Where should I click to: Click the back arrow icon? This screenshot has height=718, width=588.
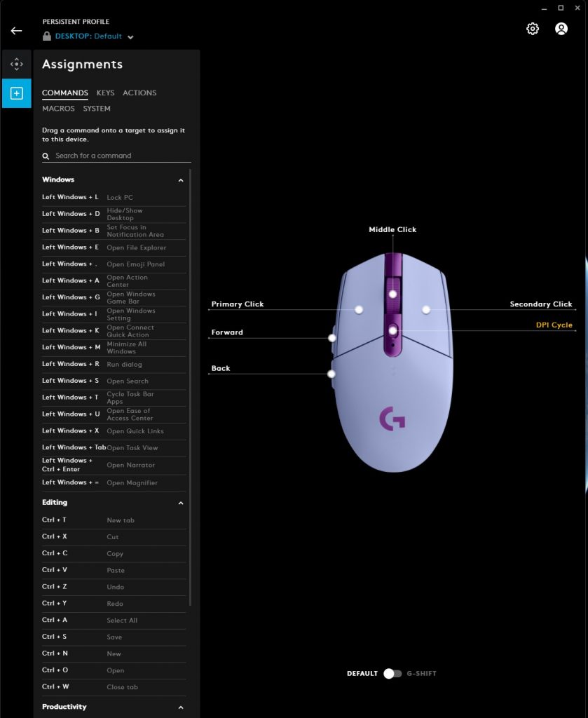pos(17,31)
